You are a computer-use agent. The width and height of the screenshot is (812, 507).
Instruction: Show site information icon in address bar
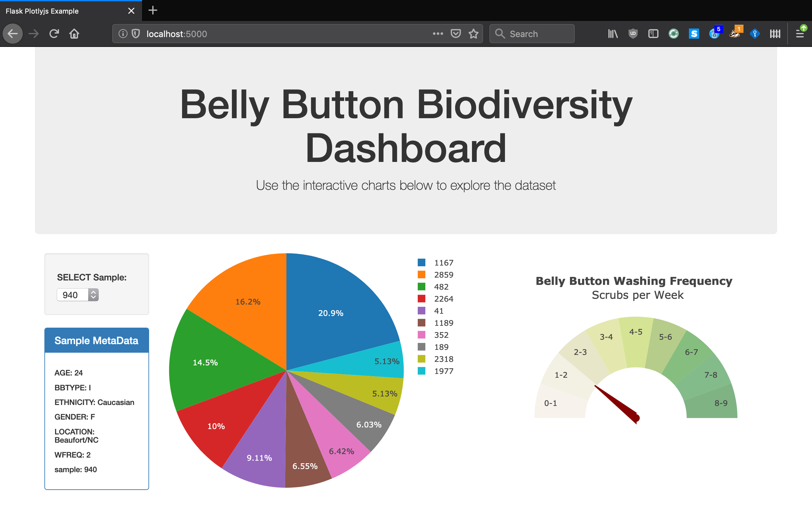coord(123,34)
